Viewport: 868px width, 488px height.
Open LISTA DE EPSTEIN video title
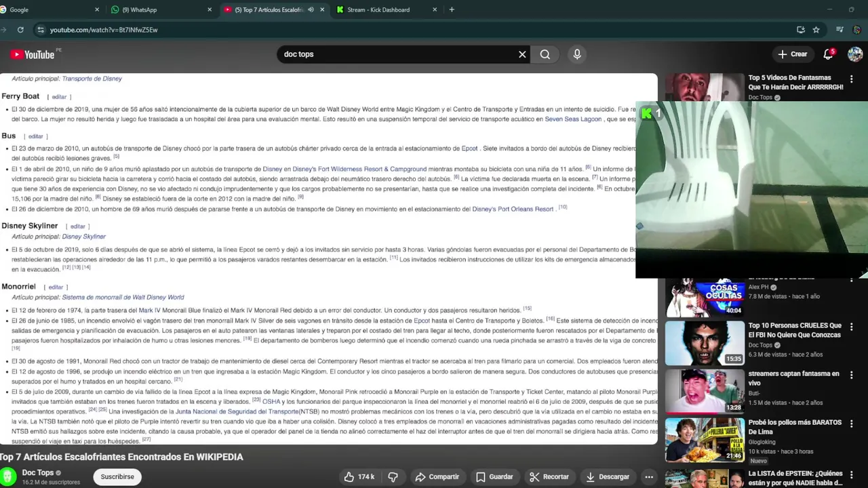pos(795,478)
